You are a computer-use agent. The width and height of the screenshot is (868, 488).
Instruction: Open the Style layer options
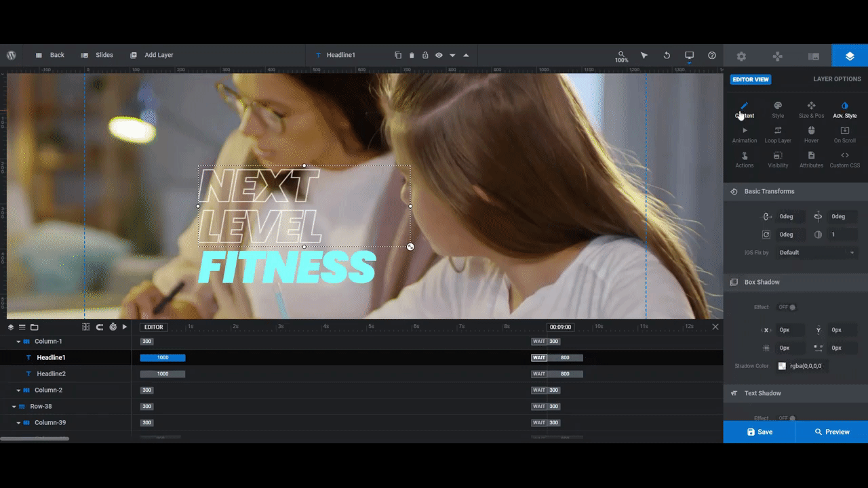click(778, 110)
